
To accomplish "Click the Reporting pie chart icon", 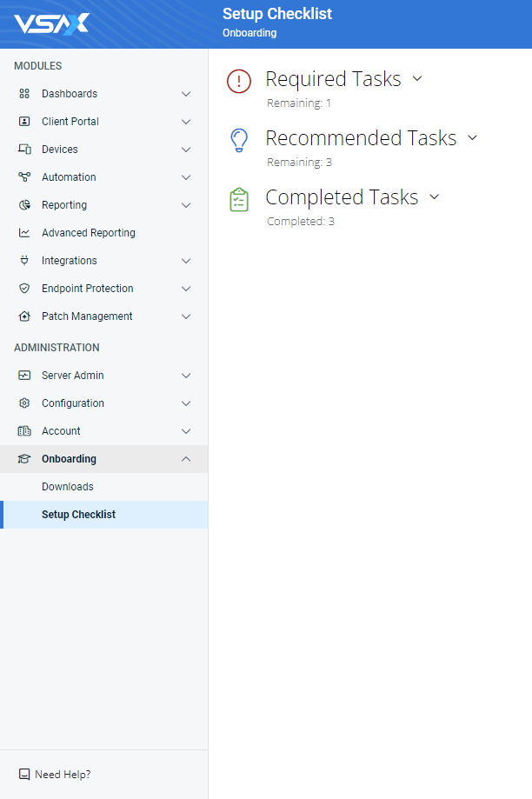I will pos(24,205).
